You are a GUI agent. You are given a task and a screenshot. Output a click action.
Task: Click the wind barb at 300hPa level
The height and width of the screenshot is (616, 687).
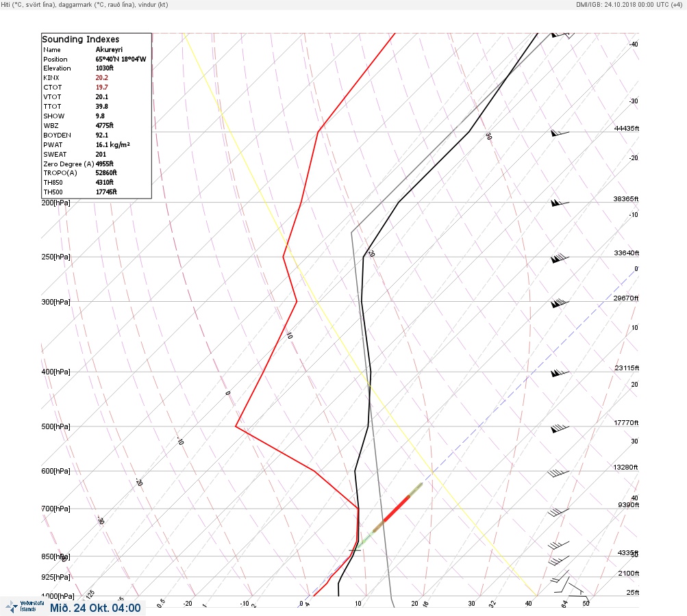[560, 303]
